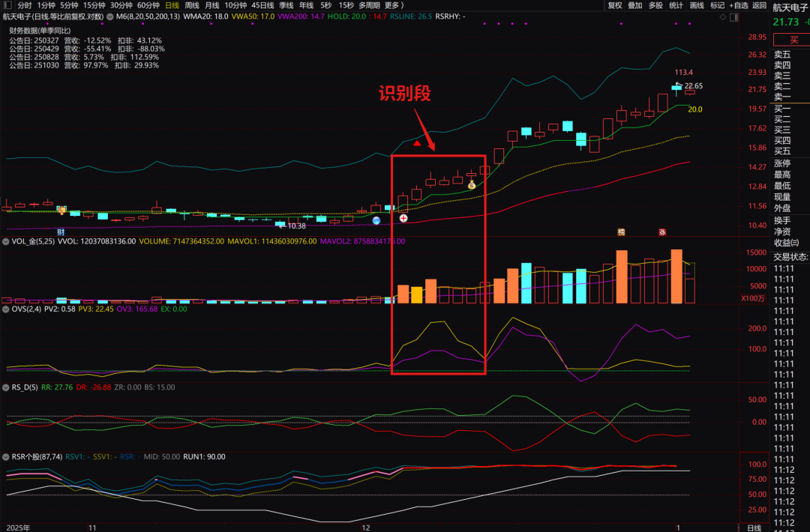Switch to 分时 intraday view
Viewport: 810px width, 532px height.
click(24, 5)
